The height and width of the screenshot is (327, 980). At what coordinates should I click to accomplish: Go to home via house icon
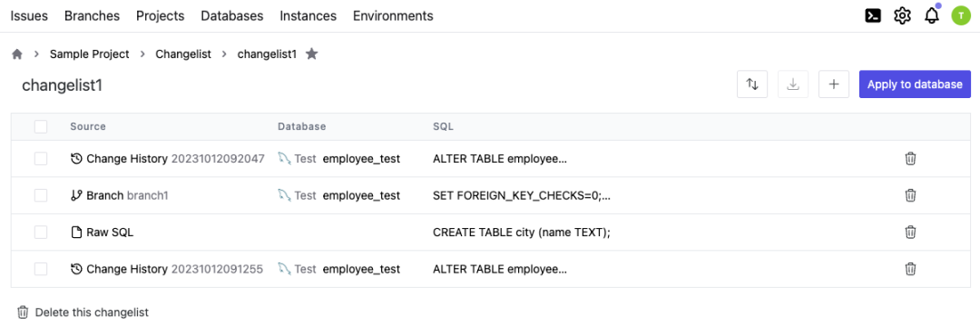(17, 54)
